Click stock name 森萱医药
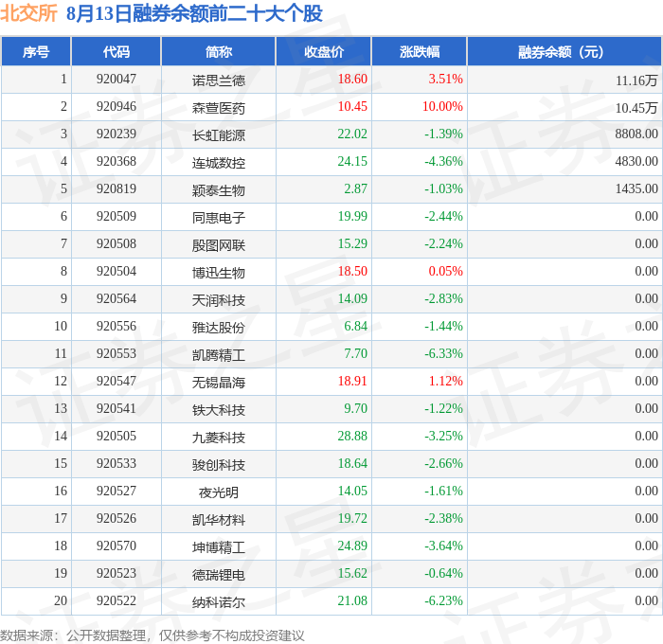Screen dimensions: 663x644 pos(219,107)
